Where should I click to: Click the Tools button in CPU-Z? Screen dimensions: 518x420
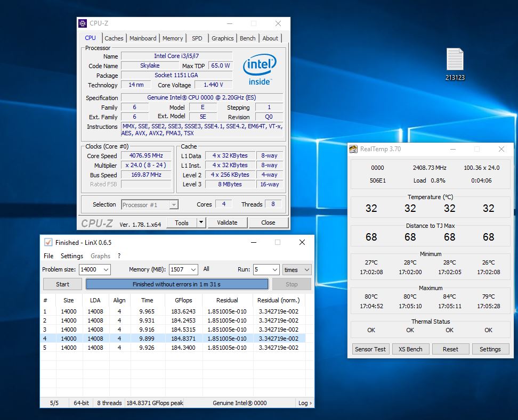tap(182, 223)
